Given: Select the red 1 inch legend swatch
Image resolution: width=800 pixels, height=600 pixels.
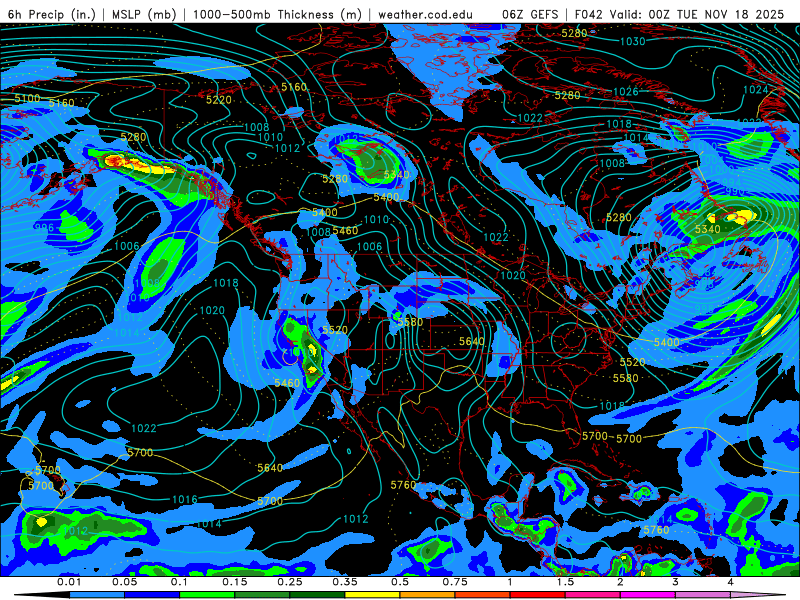Looking at the screenshot, I should (x=537, y=595).
